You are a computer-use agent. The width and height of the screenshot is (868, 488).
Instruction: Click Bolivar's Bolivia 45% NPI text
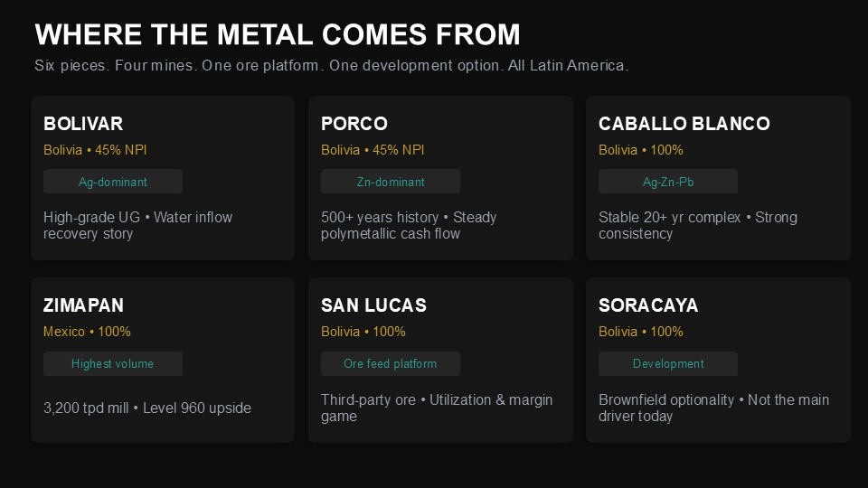[x=95, y=150]
